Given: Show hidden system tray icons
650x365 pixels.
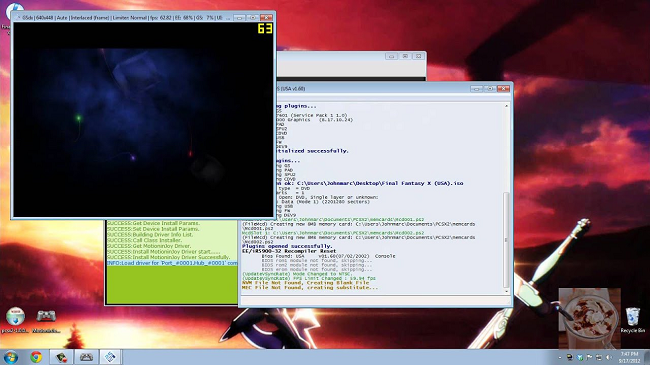Looking at the screenshot, I should [x=560, y=358].
